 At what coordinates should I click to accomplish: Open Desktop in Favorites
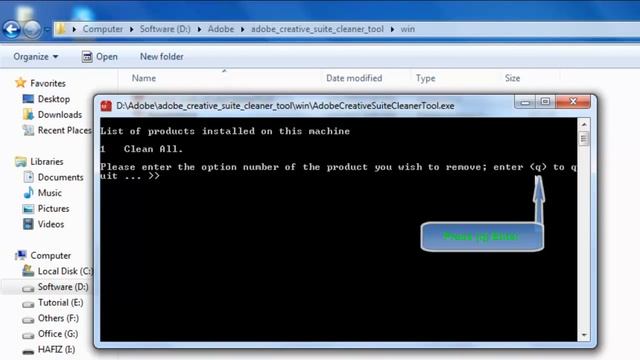[53, 99]
